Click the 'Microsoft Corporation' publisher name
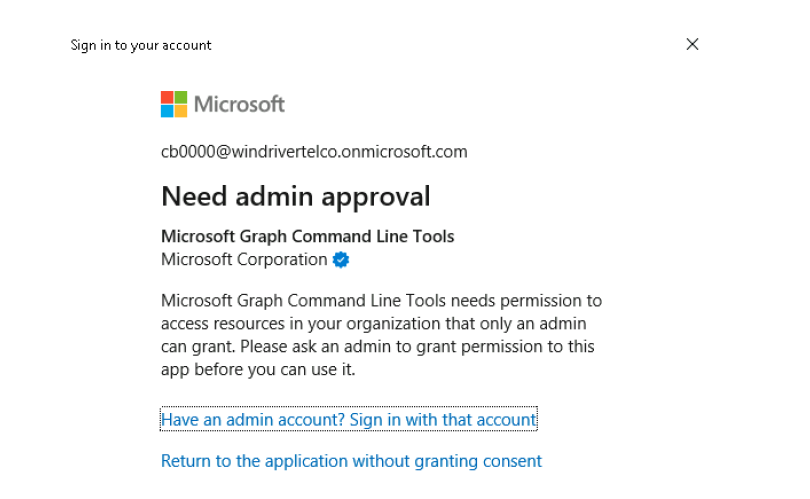This screenshot has width=810, height=499. point(244,260)
